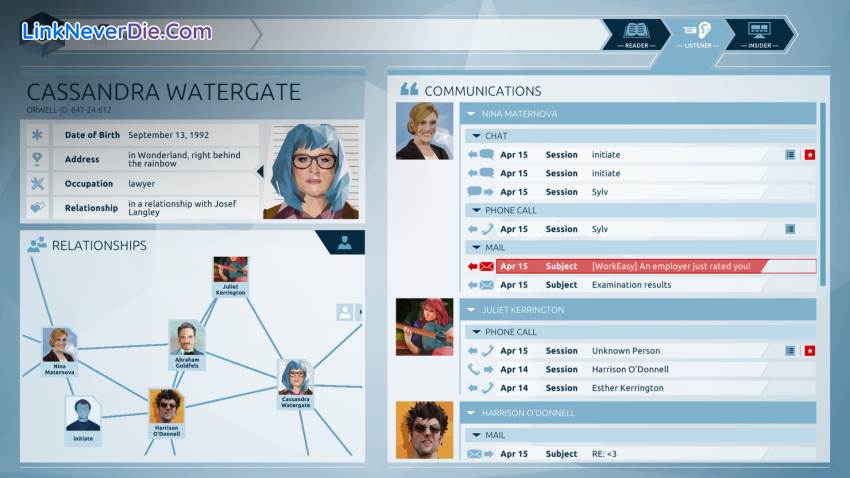Click the Relationships people icon

coord(37,245)
